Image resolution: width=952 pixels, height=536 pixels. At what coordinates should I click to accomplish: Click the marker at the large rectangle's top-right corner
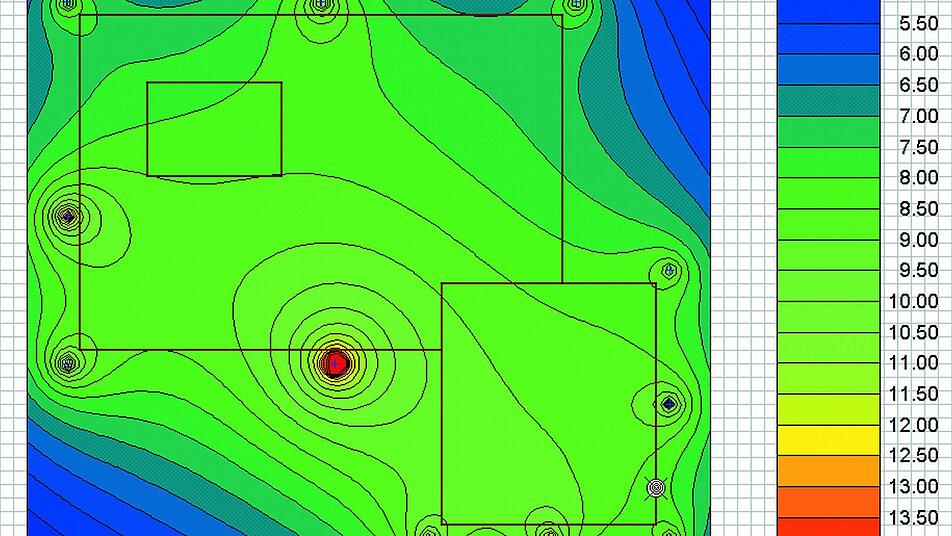pyautogui.click(x=573, y=6)
